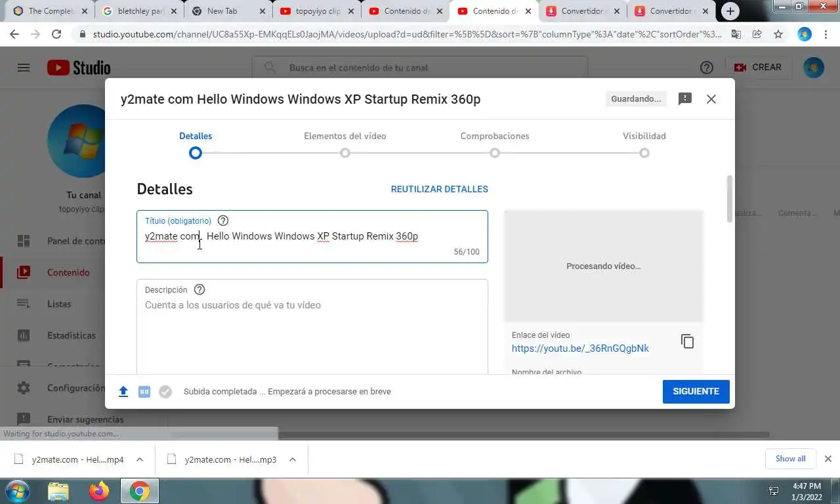Click the Procesando vídeo preview area

pos(603,266)
